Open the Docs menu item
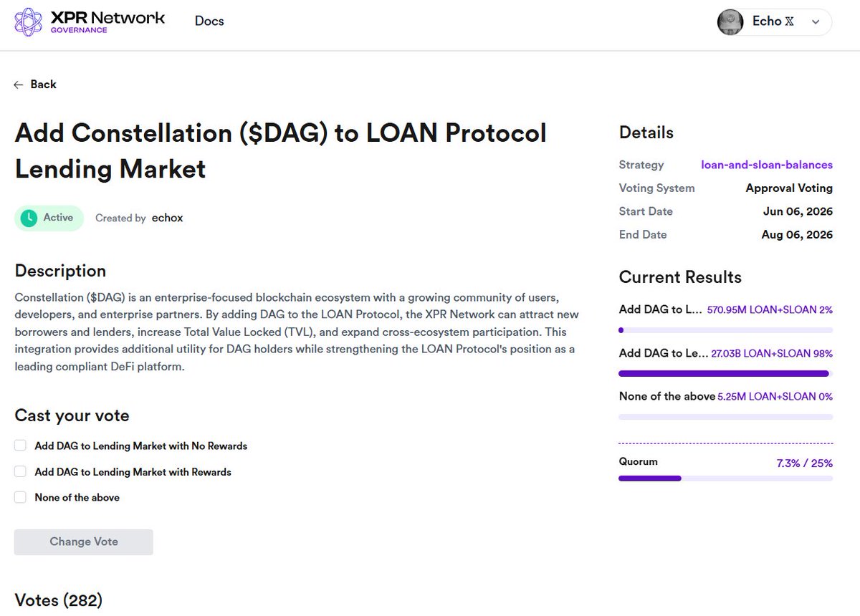 (x=209, y=21)
